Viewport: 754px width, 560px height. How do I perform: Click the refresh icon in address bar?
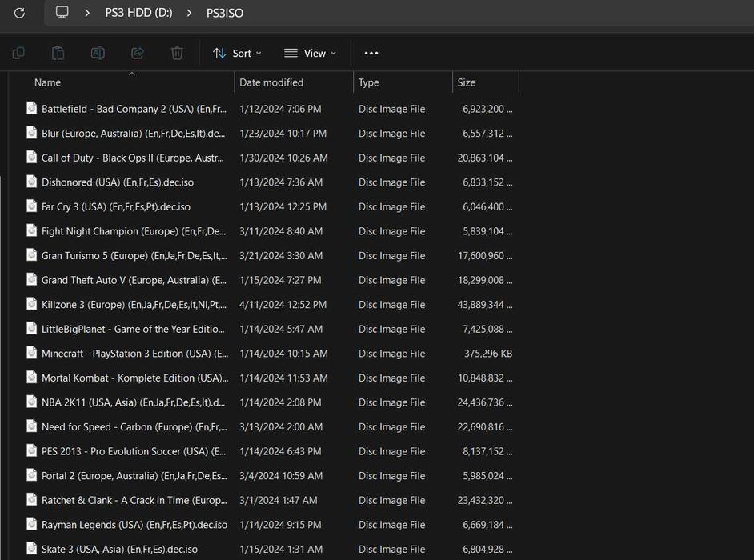[19, 13]
